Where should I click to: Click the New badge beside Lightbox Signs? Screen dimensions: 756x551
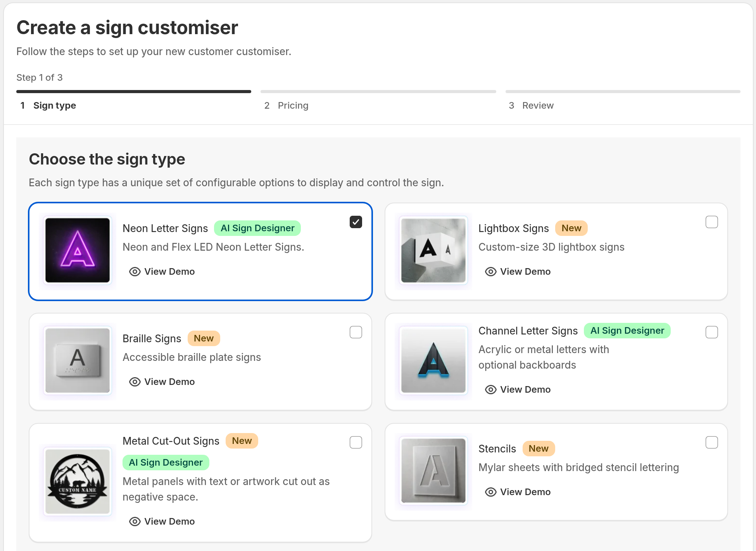[571, 228]
